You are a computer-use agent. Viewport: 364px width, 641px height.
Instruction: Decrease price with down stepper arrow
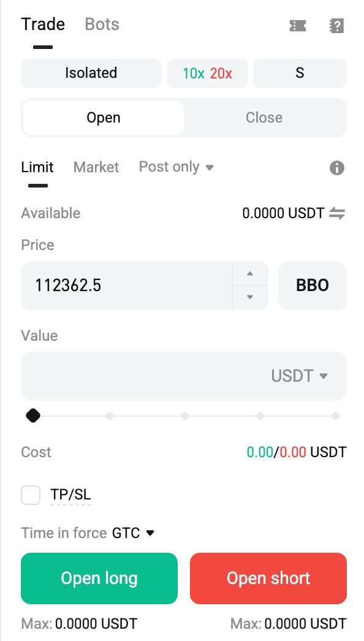click(x=250, y=297)
